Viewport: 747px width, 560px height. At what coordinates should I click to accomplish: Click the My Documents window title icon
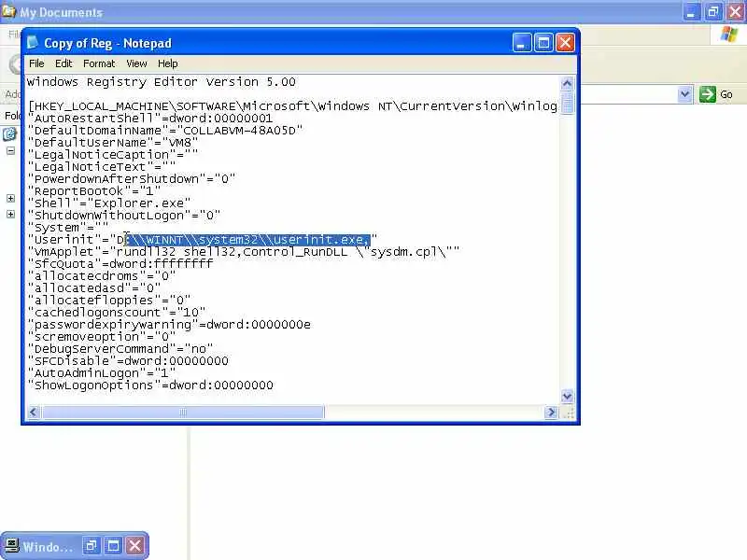pyautogui.click(x=8, y=11)
